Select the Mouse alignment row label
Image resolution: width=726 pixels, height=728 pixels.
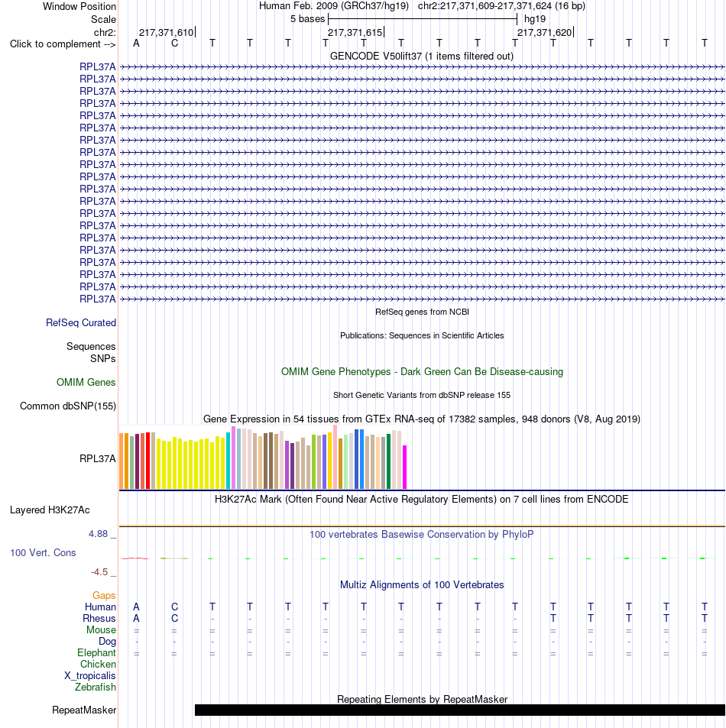(x=101, y=630)
